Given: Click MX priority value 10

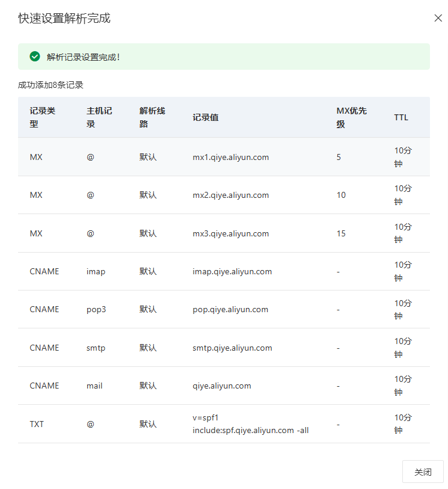Looking at the screenshot, I should pos(341,195).
